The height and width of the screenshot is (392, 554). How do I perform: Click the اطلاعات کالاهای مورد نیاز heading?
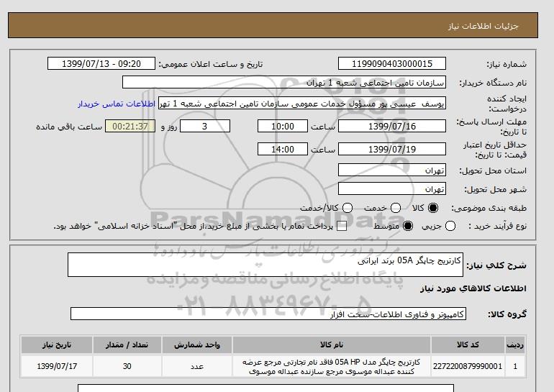pos(473,288)
